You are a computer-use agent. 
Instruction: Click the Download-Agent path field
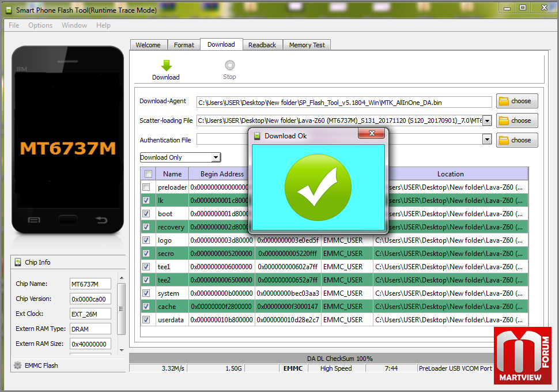click(344, 103)
